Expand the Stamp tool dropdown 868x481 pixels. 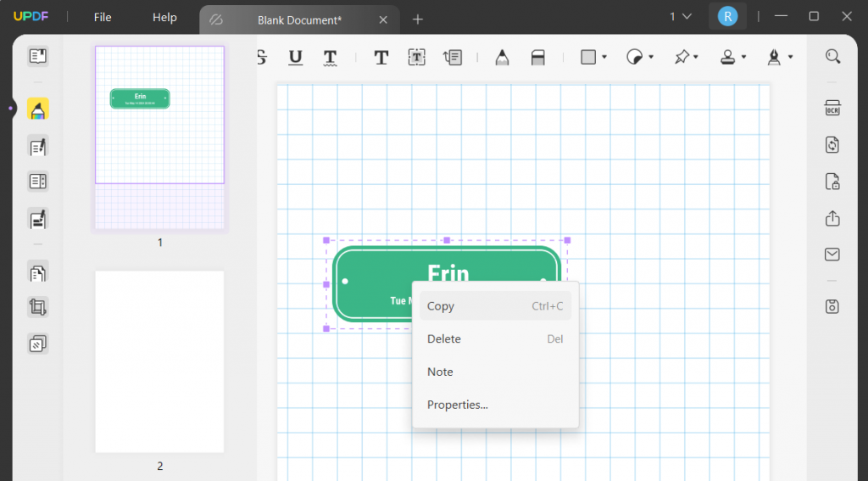tap(743, 57)
